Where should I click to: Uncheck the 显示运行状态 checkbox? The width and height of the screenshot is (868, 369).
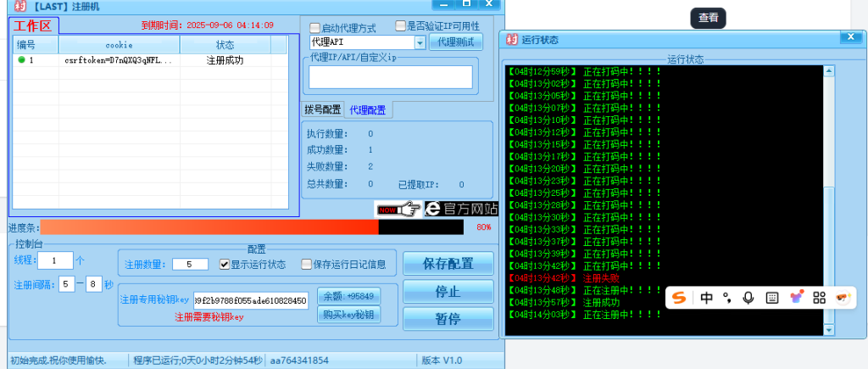tap(225, 264)
